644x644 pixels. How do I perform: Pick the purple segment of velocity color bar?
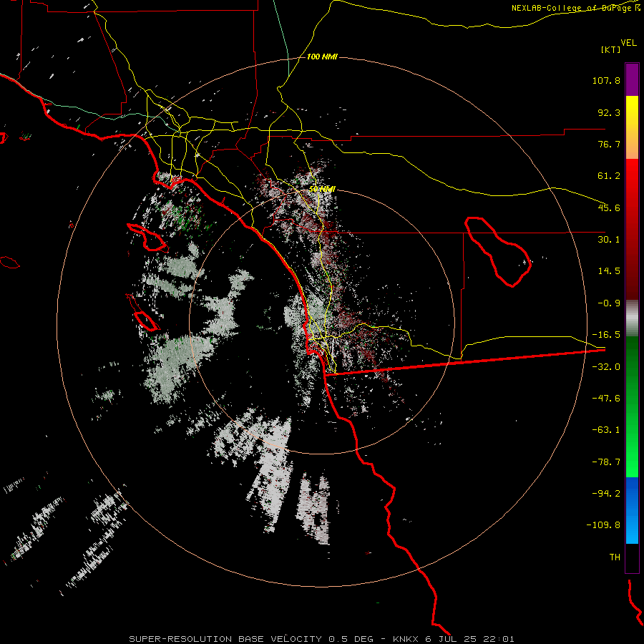click(632, 79)
